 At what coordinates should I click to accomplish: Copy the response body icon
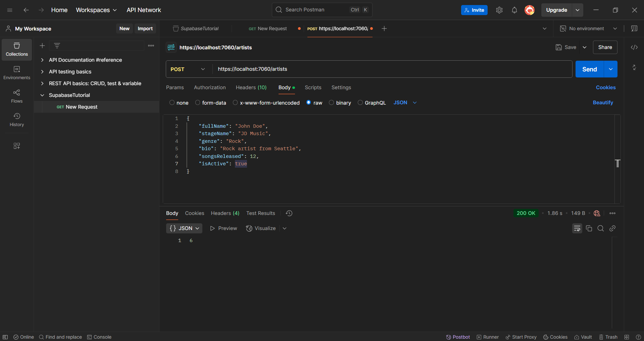pyautogui.click(x=589, y=228)
